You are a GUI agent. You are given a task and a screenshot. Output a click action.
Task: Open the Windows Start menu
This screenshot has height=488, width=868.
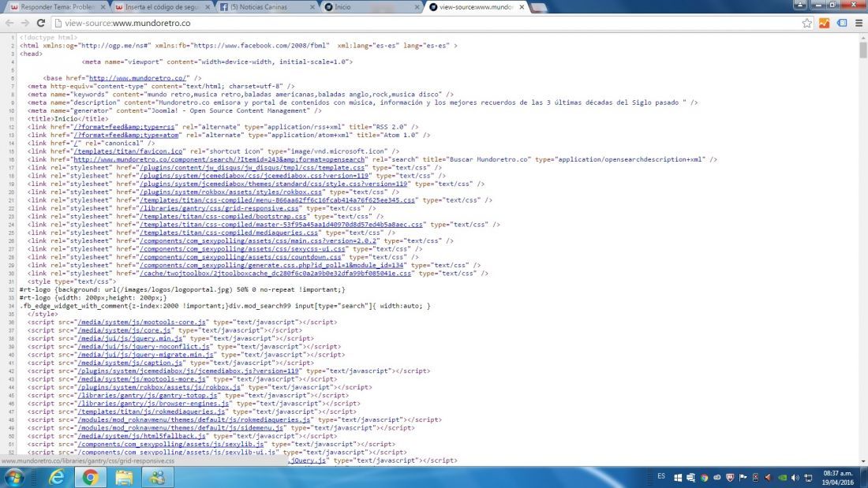13,477
